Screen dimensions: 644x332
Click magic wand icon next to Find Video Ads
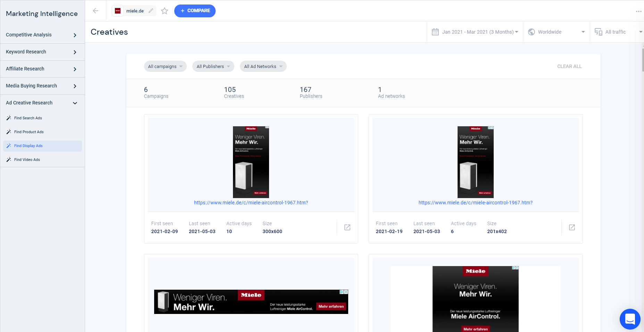9,160
